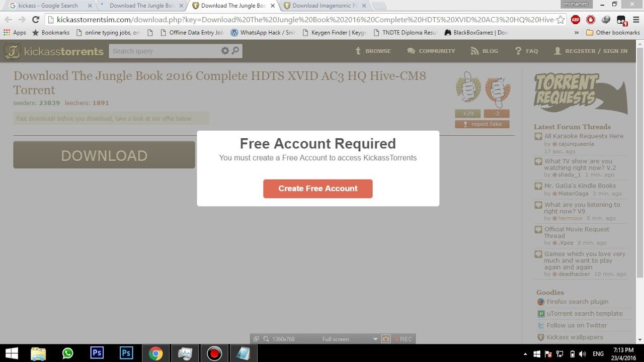Click the thumbs up vote icon
This screenshot has width=644, height=362.
(x=468, y=89)
